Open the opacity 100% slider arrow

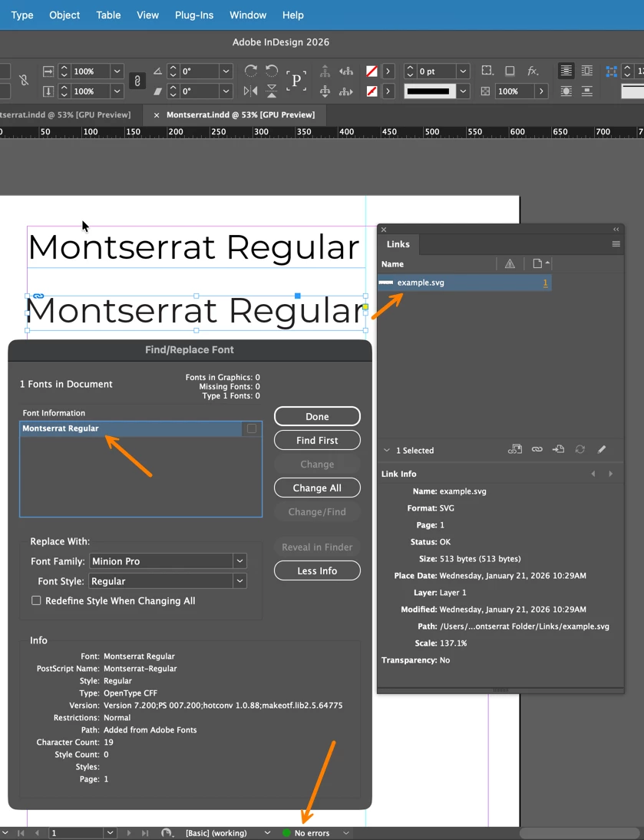(541, 91)
